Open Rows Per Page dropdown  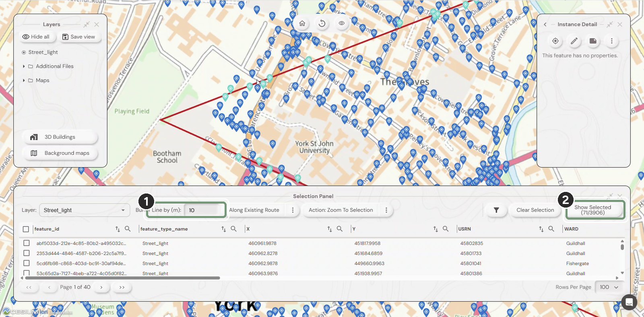click(x=609, y=287)
